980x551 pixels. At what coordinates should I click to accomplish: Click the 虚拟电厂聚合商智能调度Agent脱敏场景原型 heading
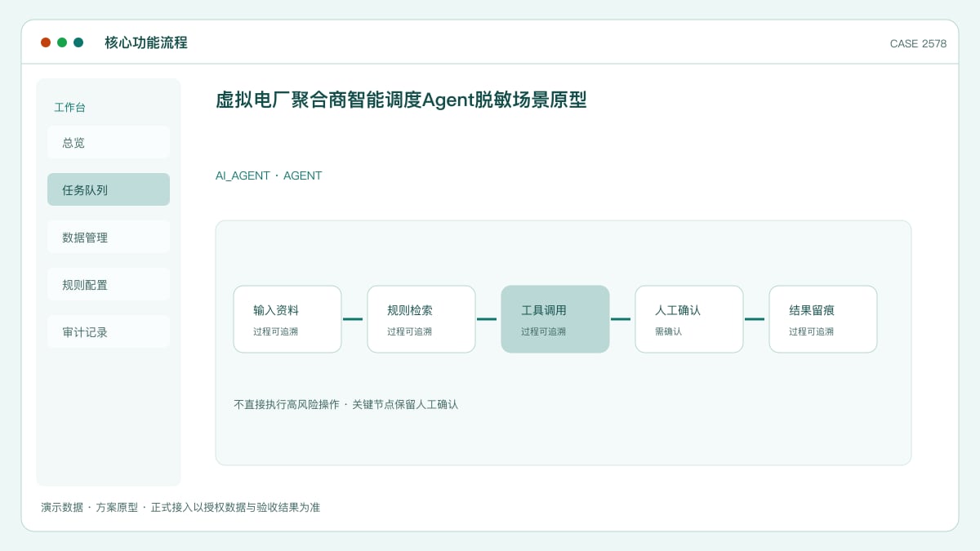401,100
